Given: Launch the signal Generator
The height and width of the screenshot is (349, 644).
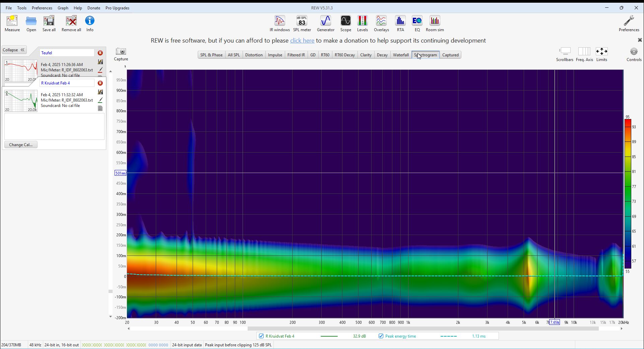Looking at the screenshot, I should tap(325, 23).
